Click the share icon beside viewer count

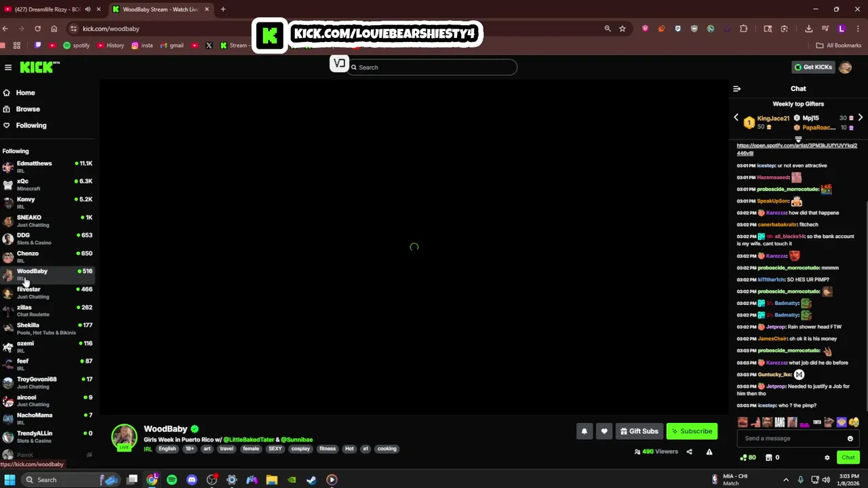pos(689,451)
